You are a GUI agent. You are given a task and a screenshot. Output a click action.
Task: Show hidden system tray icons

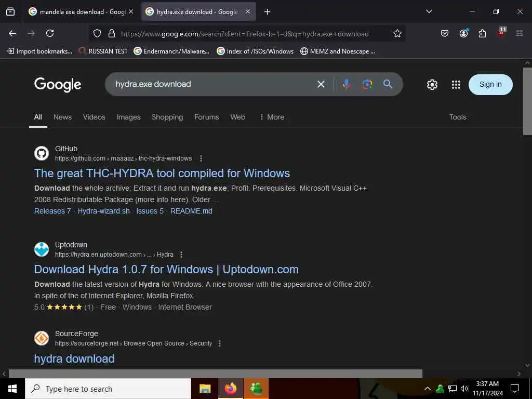point(427,389)
